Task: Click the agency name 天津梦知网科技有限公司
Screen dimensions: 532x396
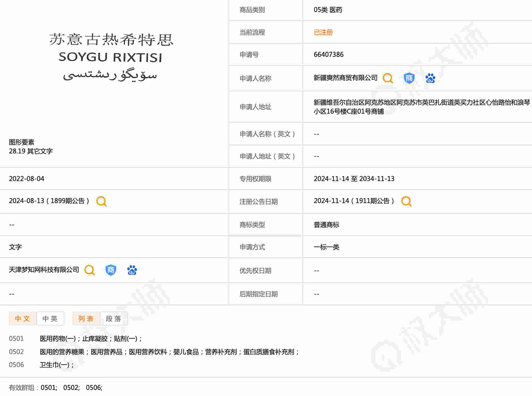Action: (x=44, y=270)
